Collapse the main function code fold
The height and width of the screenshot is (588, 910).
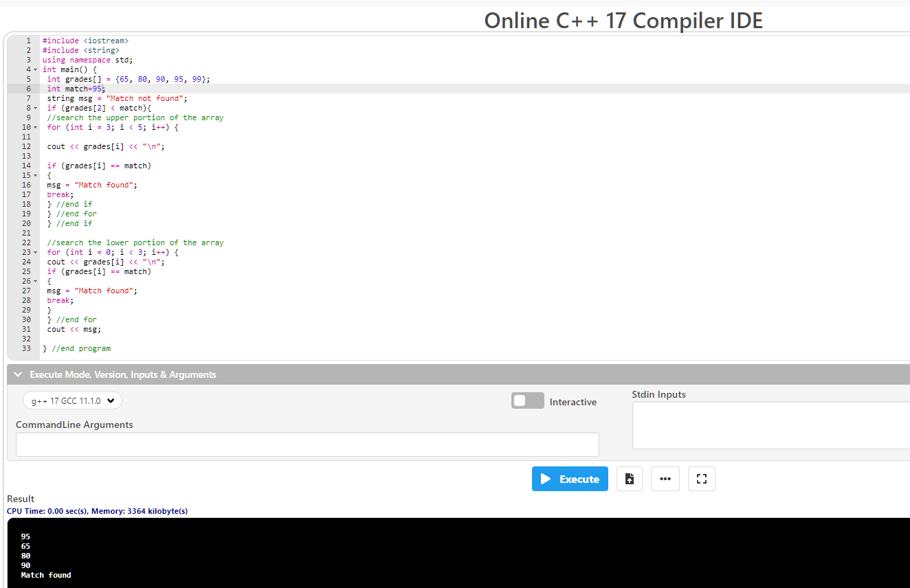pyautogui.click(x=34, y=69)
